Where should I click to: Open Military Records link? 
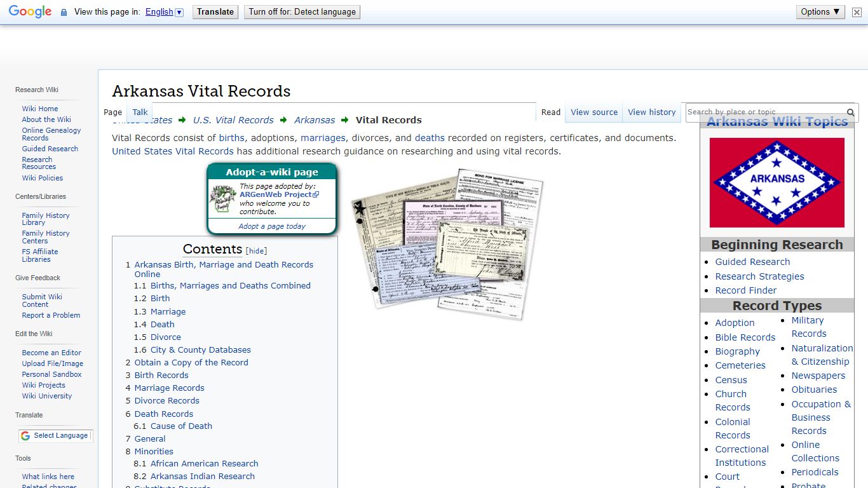809,327
